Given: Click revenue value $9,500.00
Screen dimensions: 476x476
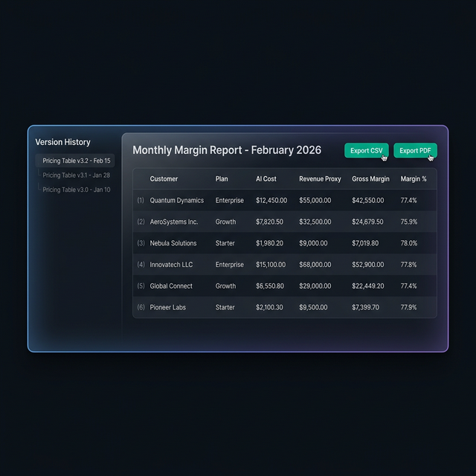Looking at the screenshot, I should click(x=313, y=307).
